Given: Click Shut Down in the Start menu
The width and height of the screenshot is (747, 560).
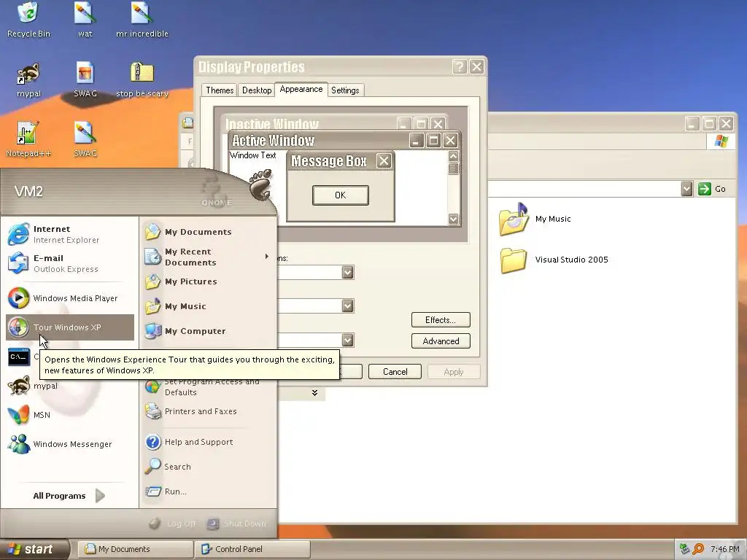Looking at the screenshot, I should pyautogui.click(x=237, y=524).
